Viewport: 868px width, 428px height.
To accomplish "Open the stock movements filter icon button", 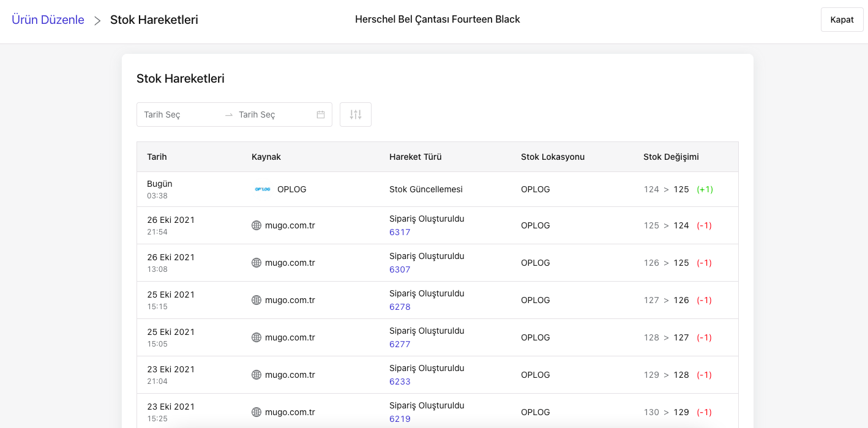I will tap(356, 115).
